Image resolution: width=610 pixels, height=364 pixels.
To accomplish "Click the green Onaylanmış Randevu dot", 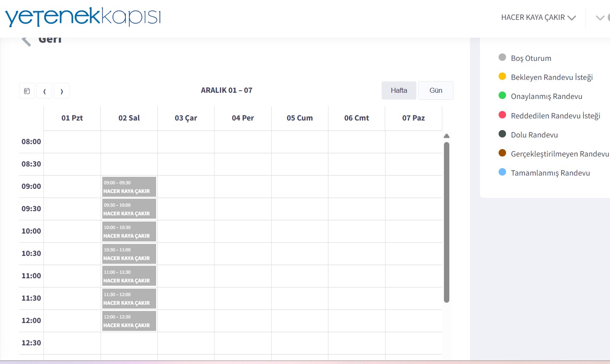I will point(502,96).
